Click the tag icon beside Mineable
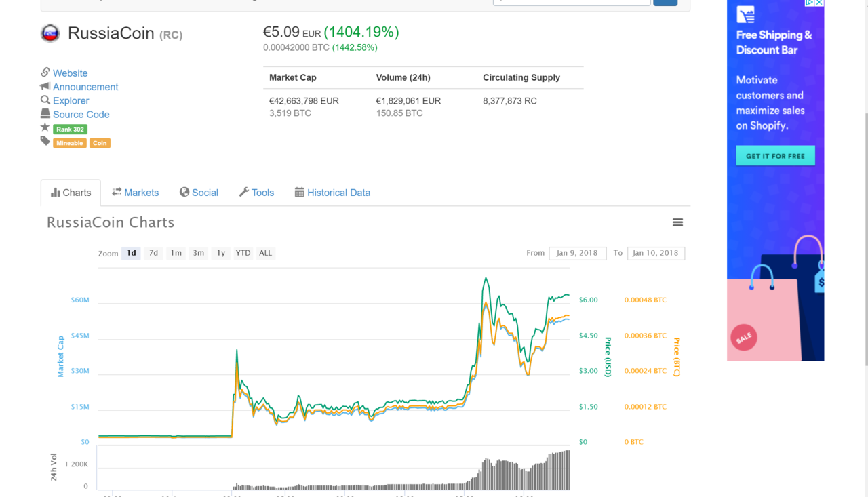868x497 pixels. [45, 141]
